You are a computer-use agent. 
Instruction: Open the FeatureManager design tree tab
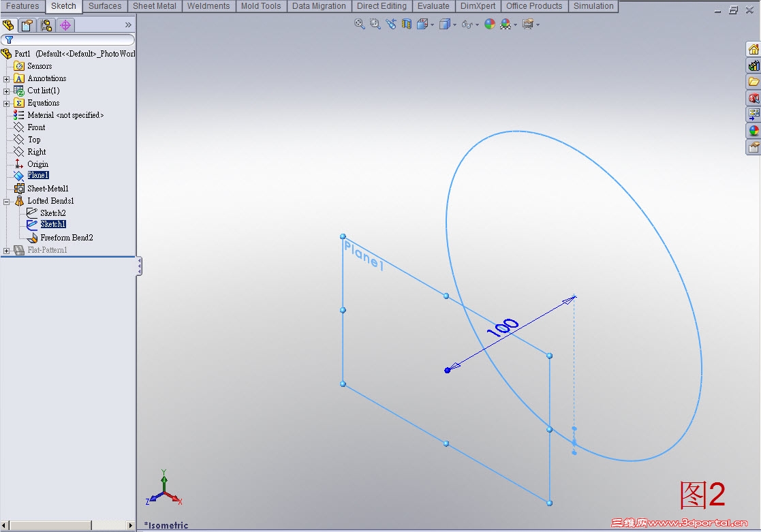pos(9,25)
